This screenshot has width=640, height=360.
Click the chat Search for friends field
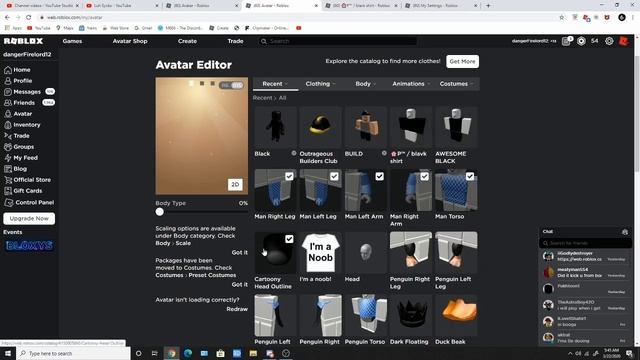click(586, 243)
